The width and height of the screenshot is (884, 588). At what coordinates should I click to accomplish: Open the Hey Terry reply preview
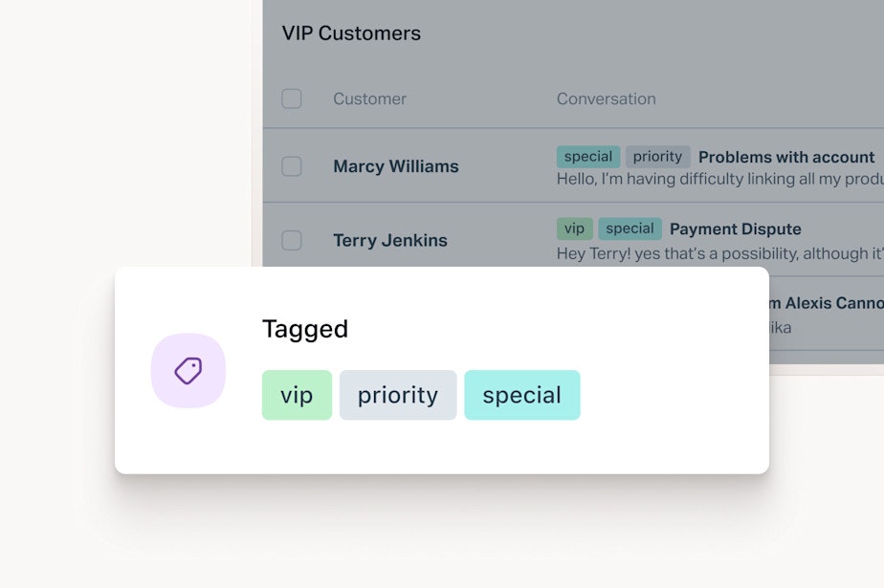point(720,253)
